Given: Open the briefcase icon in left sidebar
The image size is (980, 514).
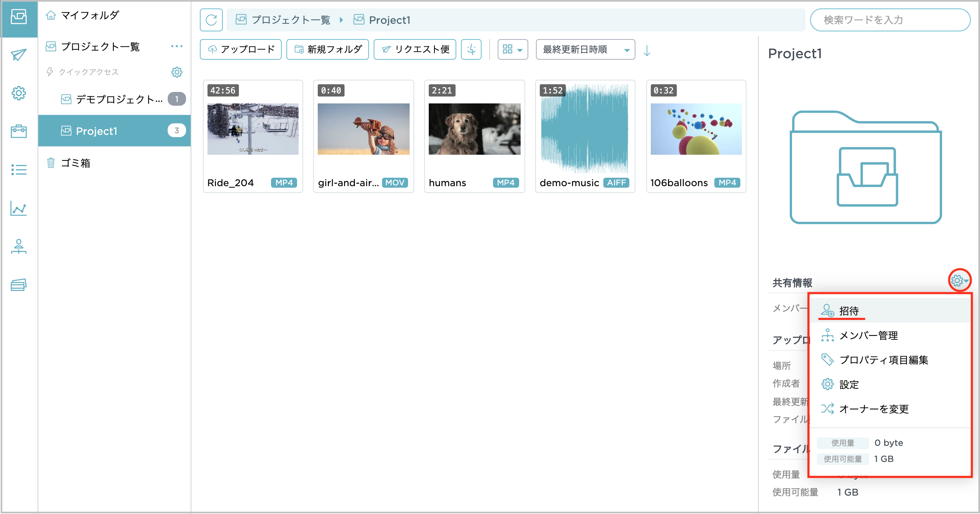Looking at the screenshot, I should click(18, 131).
